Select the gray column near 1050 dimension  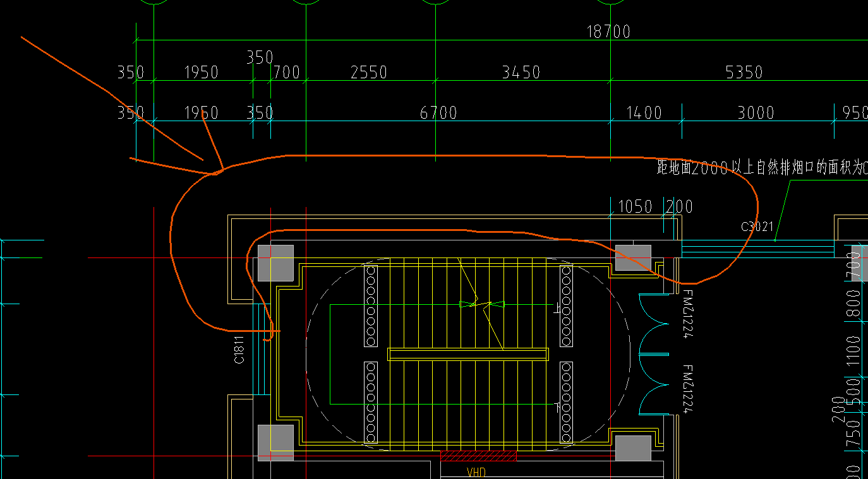[633, 258]
